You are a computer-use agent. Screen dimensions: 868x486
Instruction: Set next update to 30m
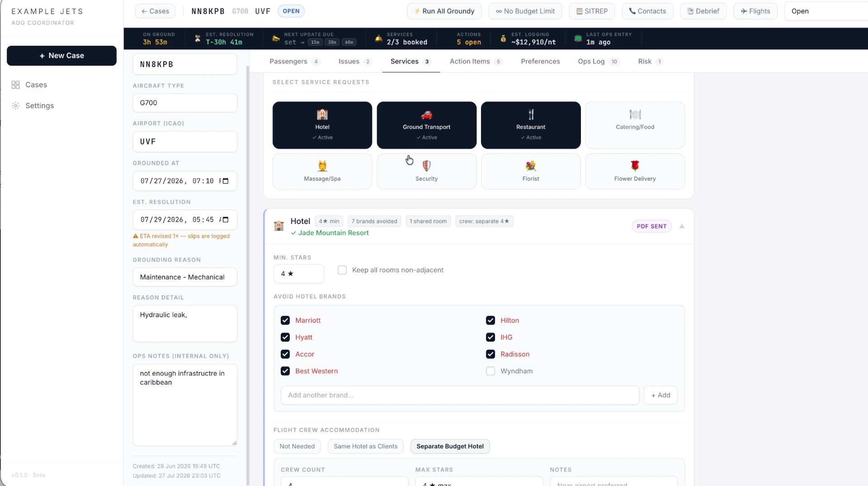(x=332, y=42)
